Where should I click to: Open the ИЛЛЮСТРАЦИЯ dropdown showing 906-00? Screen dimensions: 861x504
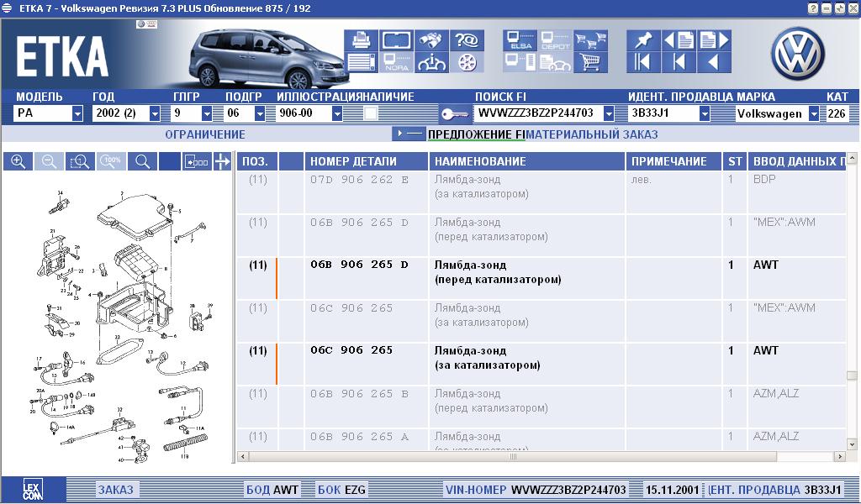tap(337, 114)
